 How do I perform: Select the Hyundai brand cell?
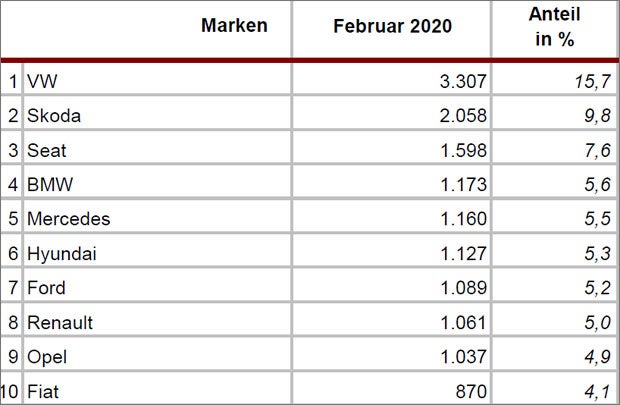[62, 254]
